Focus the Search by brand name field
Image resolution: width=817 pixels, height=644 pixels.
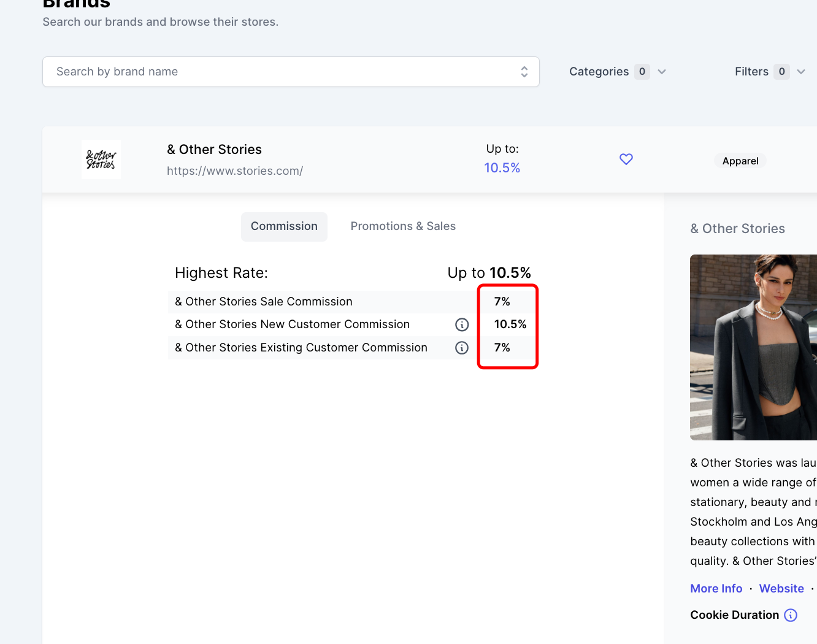click(x=291, y=72)
